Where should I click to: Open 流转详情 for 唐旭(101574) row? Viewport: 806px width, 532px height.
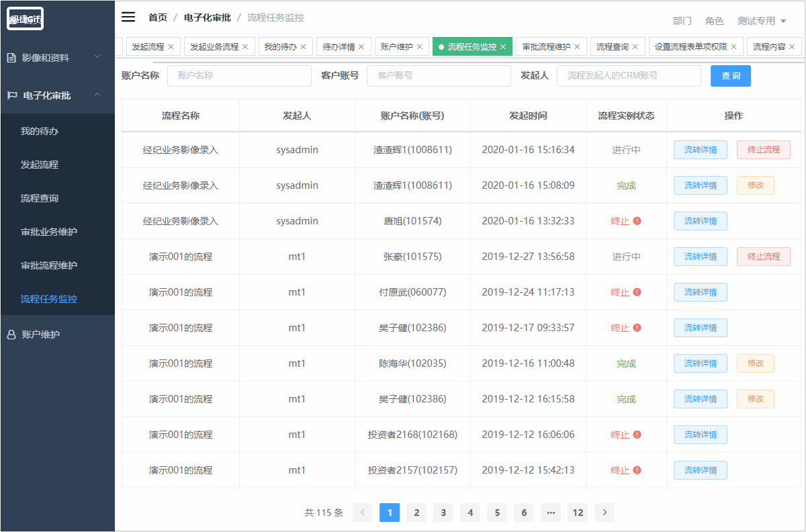tap(701, 221)
